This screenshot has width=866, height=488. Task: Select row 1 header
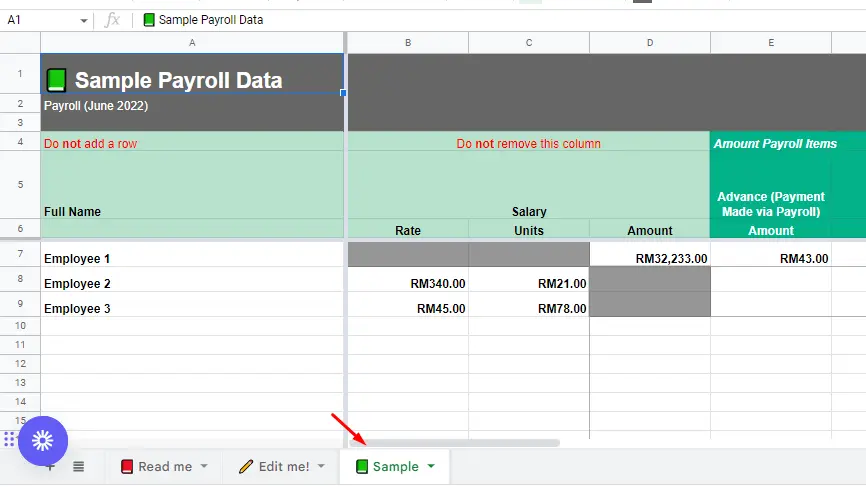tap(20, 73)
